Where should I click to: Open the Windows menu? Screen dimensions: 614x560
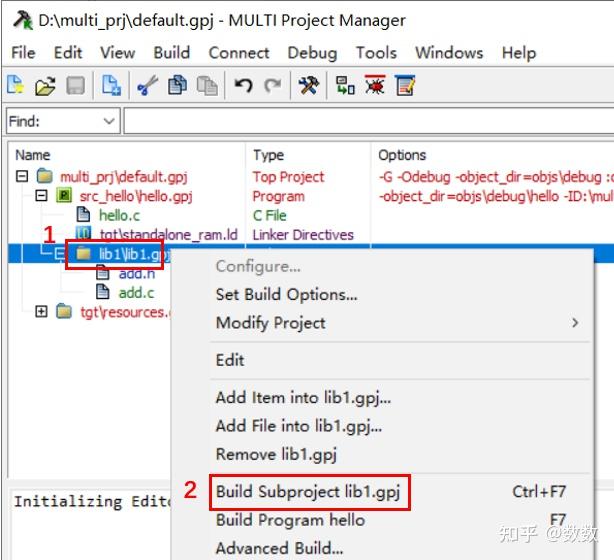[449, 52]
